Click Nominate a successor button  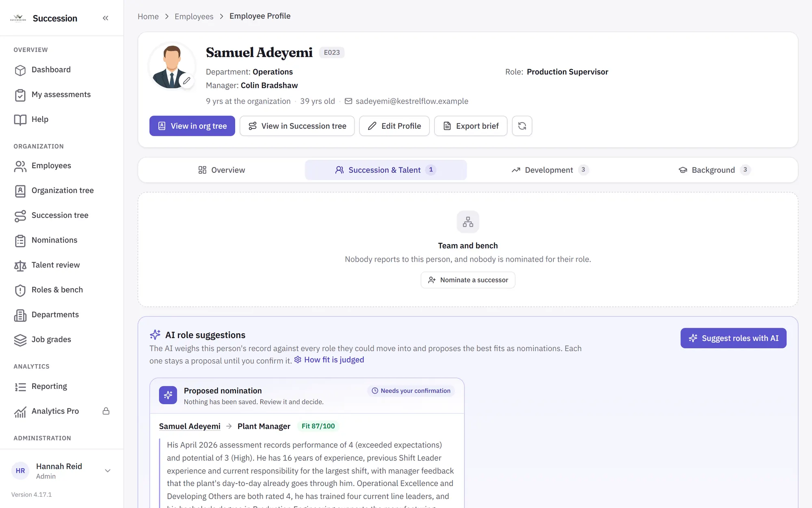468,280
